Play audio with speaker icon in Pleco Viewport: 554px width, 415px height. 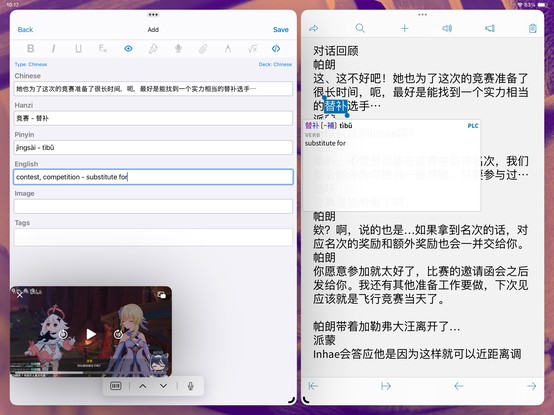447,28
